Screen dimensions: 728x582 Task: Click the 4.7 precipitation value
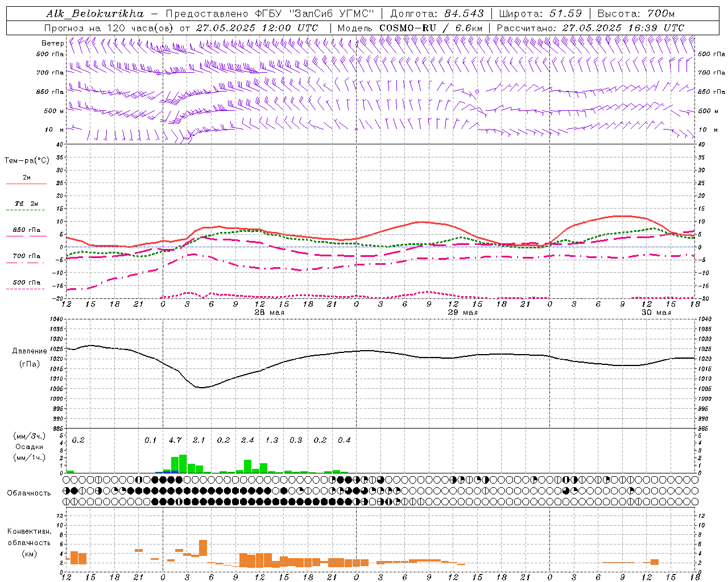click(x=175, y=440)
